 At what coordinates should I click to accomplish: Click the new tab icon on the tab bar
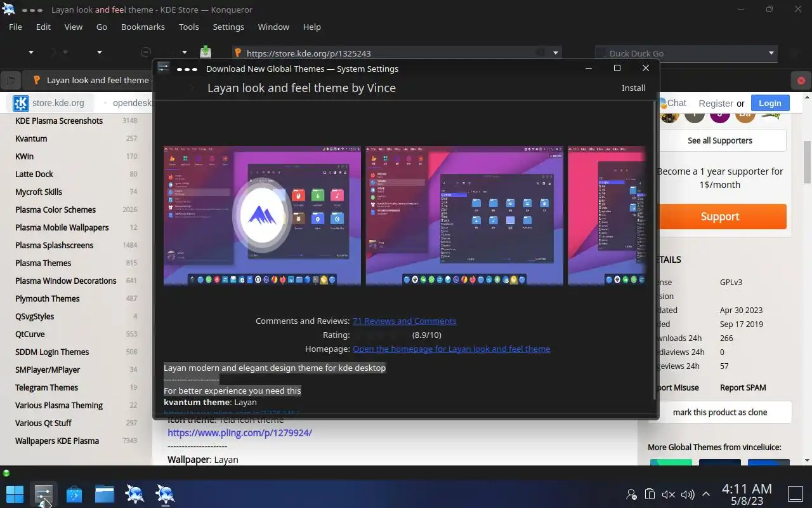click(10, 81)
